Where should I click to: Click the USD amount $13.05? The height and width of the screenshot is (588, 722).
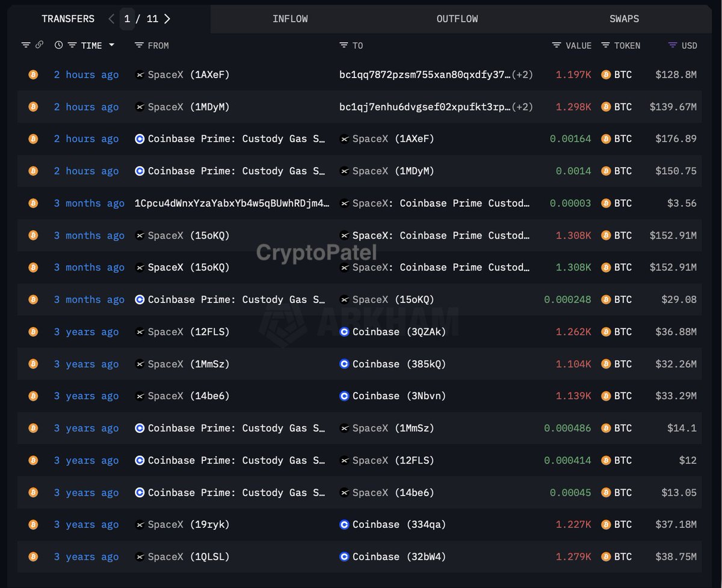pyautogui.click(x=679, y=492)
